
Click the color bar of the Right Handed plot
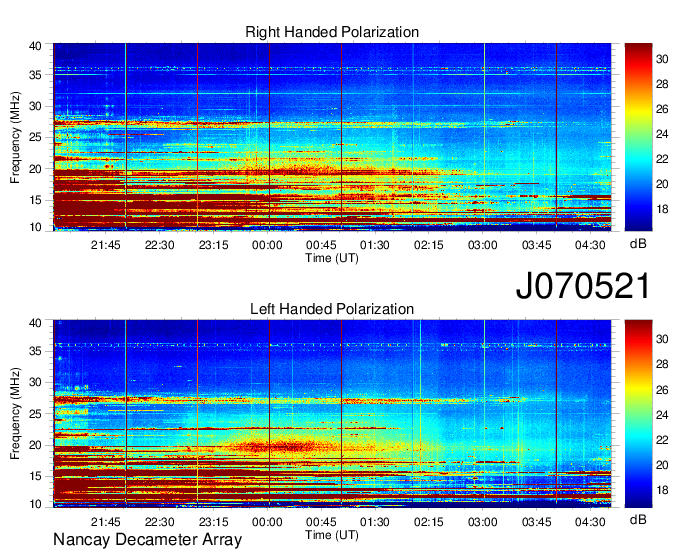click(x=638, y=137)
